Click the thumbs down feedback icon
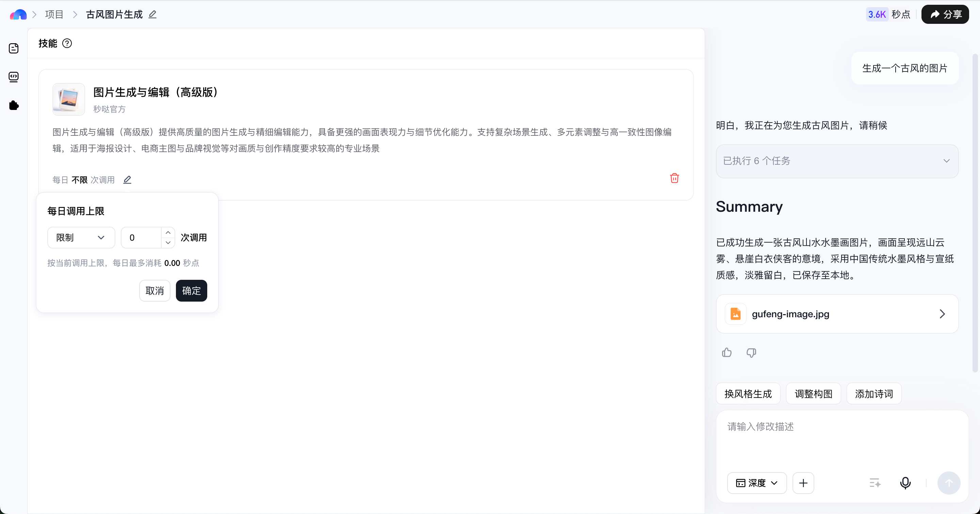This screenshot has height=514, width=980. point(751,353)
